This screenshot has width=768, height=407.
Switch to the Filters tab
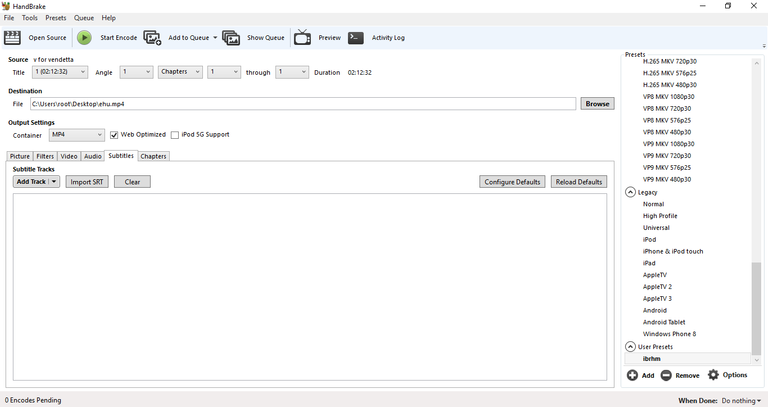pyautogui.click(x=45, y=156)
